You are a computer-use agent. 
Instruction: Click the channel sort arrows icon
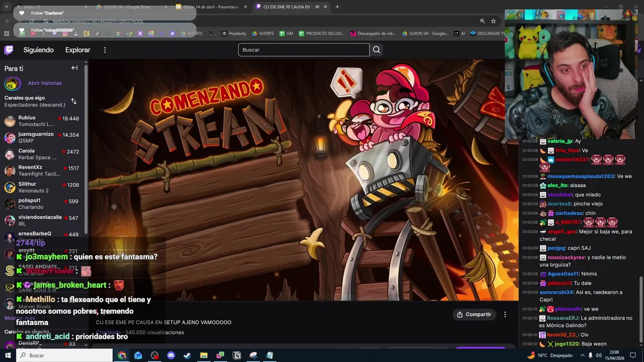point(73,101)
